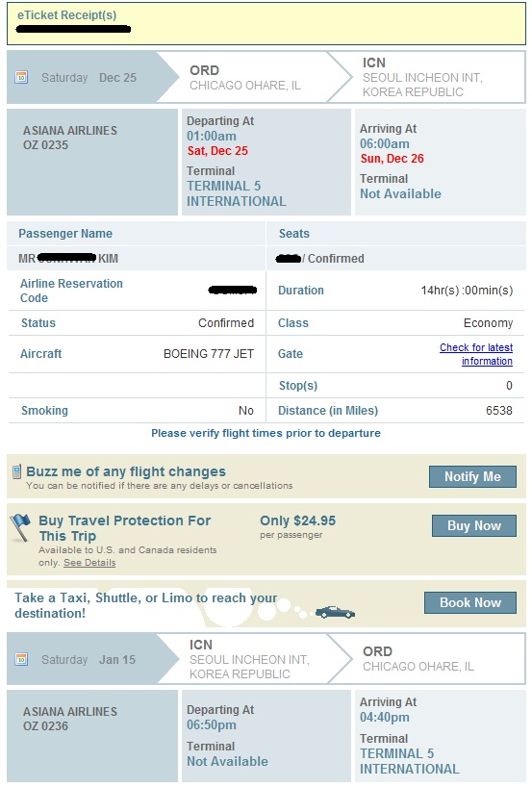Open the See Details travel protection link

click(x=89, y=563)
